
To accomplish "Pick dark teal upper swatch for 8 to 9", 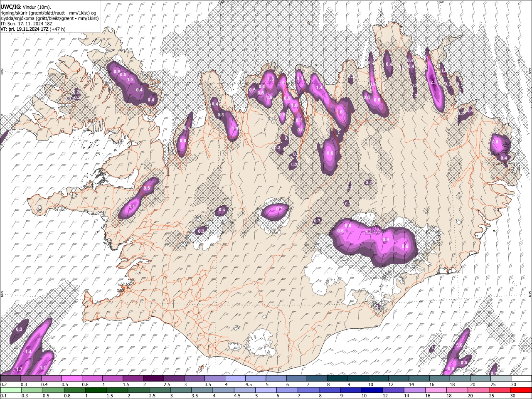I will click(x=337, y=379).
